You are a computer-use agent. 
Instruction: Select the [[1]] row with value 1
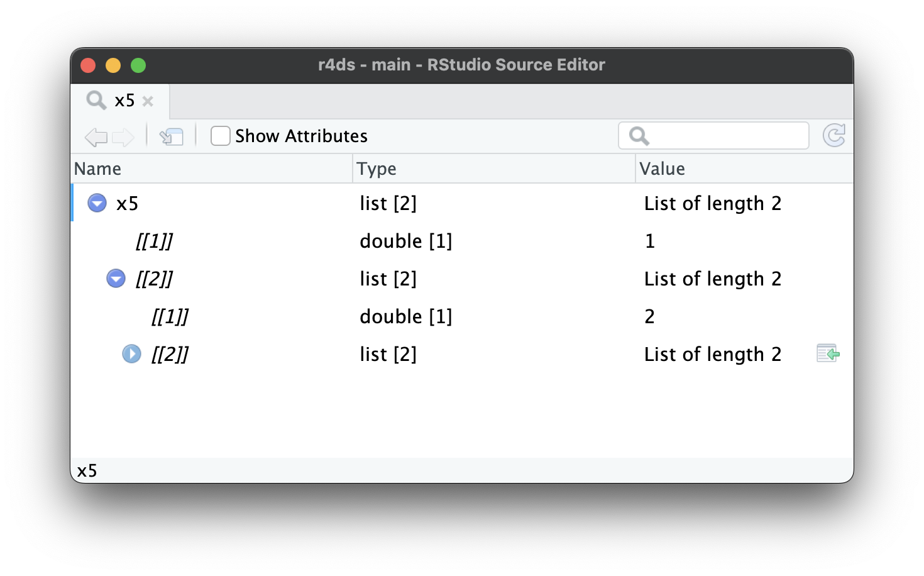(154, 241)
